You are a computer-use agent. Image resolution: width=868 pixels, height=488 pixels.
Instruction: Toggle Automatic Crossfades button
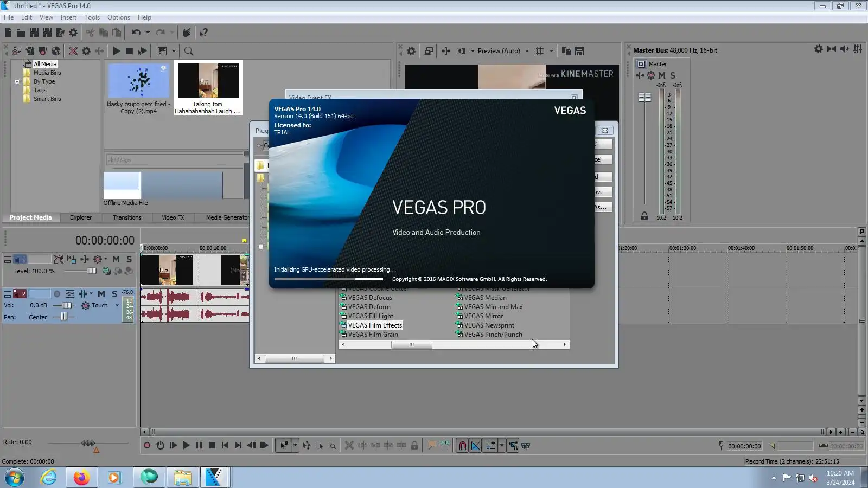[x=476, y=446]
